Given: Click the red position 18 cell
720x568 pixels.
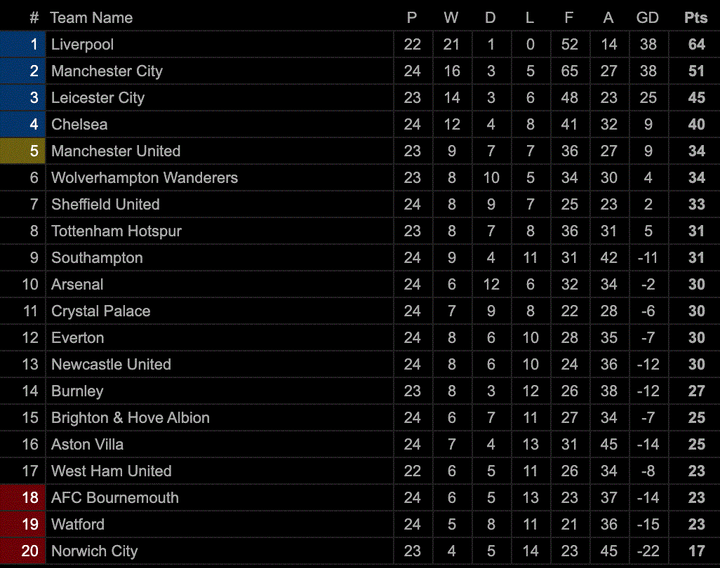Looking at the screenshot, I should (23, 498).
